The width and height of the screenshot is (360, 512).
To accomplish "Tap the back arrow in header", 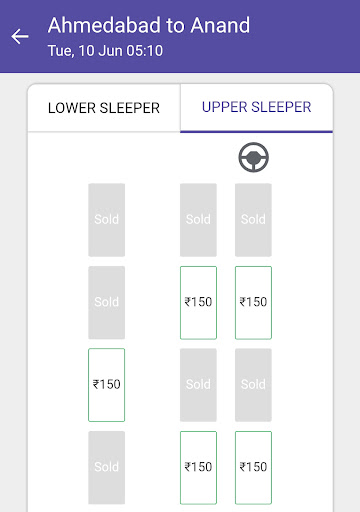I will [x=20, y=36].
